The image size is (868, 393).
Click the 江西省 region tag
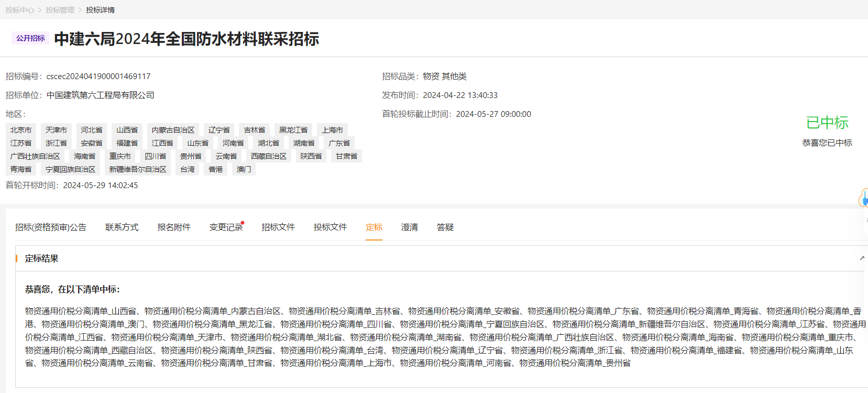162,143
